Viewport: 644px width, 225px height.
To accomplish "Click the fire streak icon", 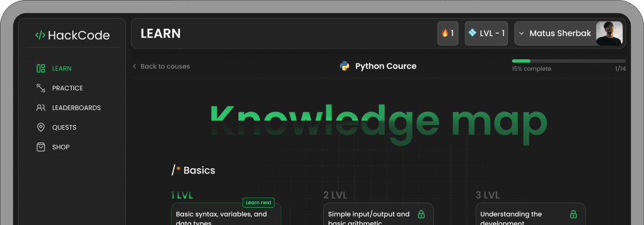I will [x=445, y=34].
